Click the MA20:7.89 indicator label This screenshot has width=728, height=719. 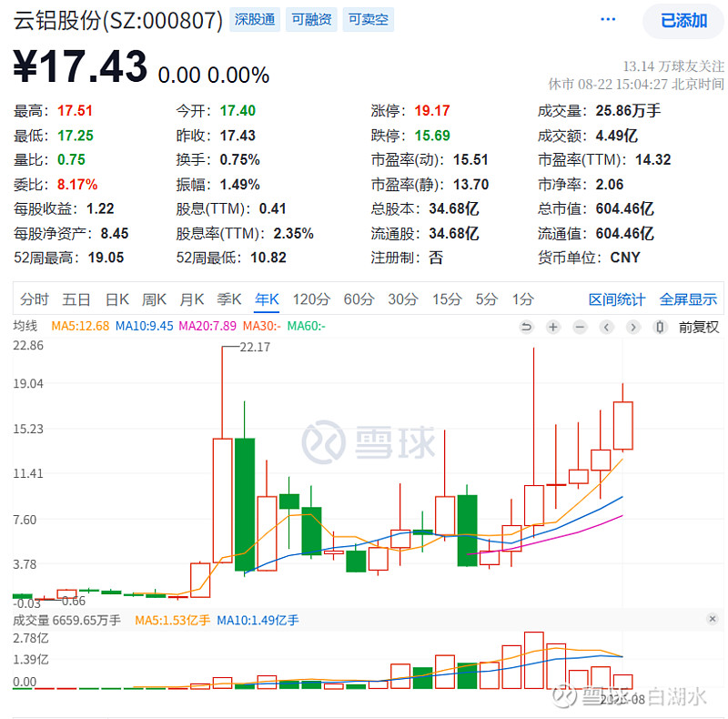tap(207, 326)
